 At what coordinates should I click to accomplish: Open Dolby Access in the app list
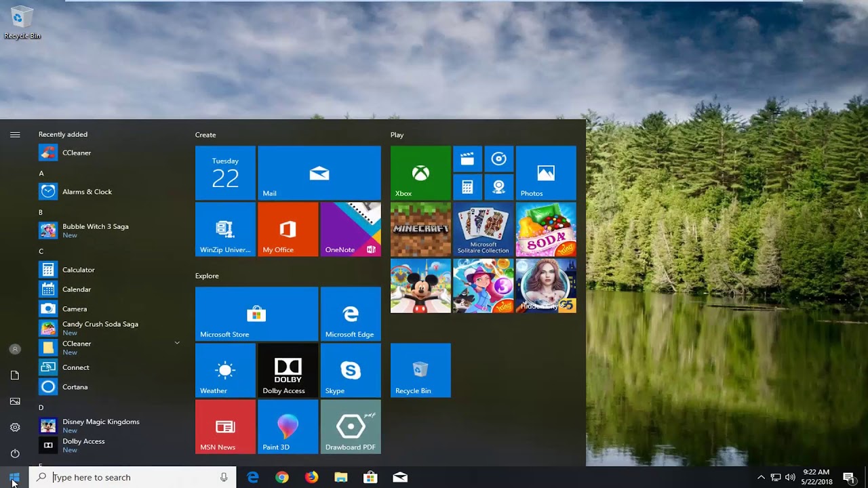pos(111,445)
